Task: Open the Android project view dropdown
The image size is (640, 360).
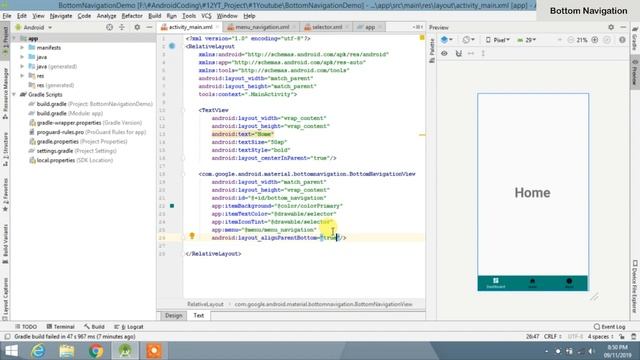Action: (x=33, y=27)
